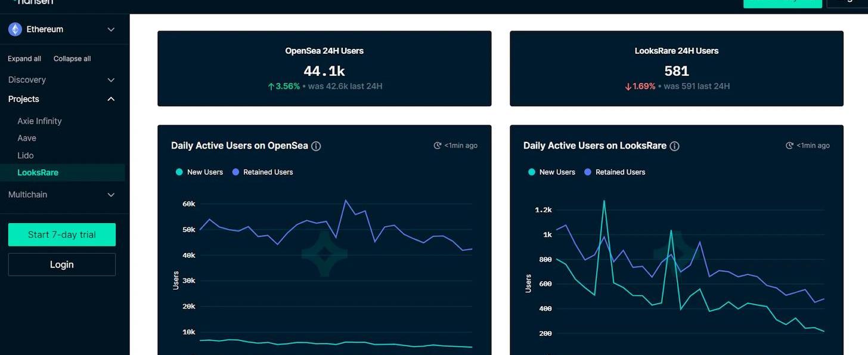
Task: Click the '<1min ago' label on OpenSea chart
Action: coord(461,146)
